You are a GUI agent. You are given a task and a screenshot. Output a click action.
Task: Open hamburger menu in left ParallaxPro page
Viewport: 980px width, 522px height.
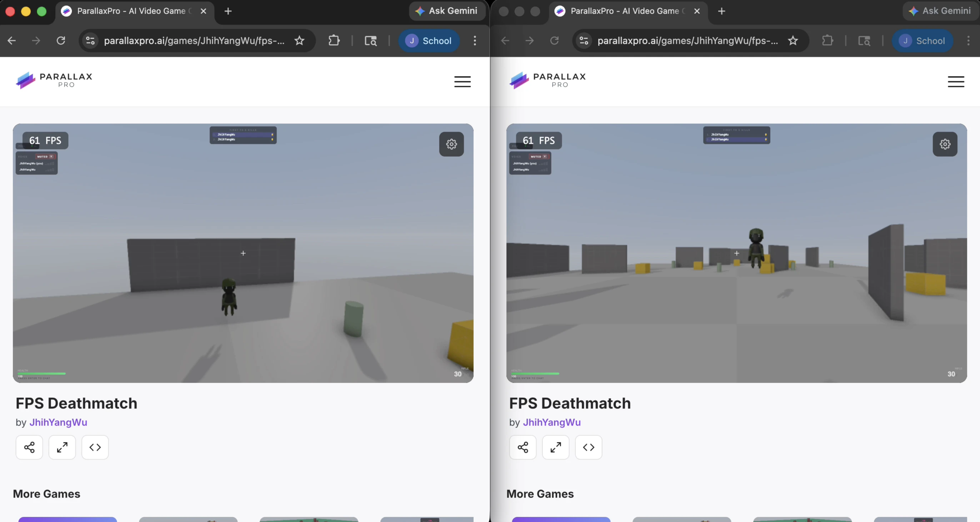(x=462, y=82)
